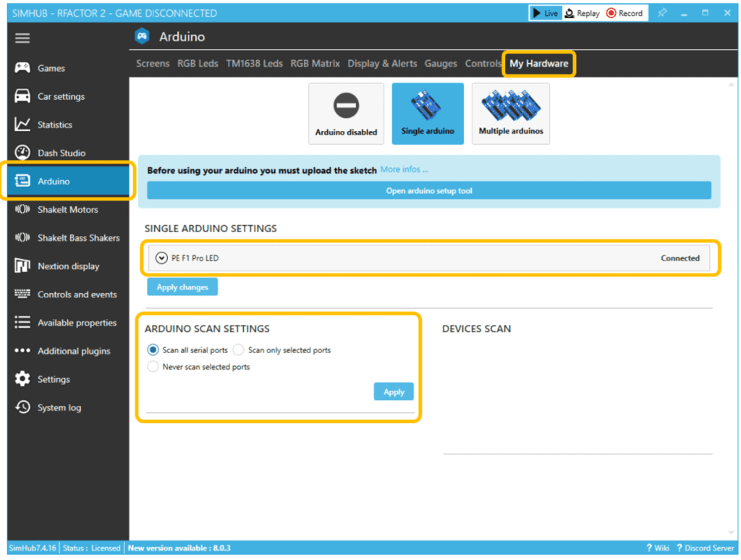
Task: Choose the Multiple arduinos mode tile
Action: pyautogui.click(x=510, y=114)
